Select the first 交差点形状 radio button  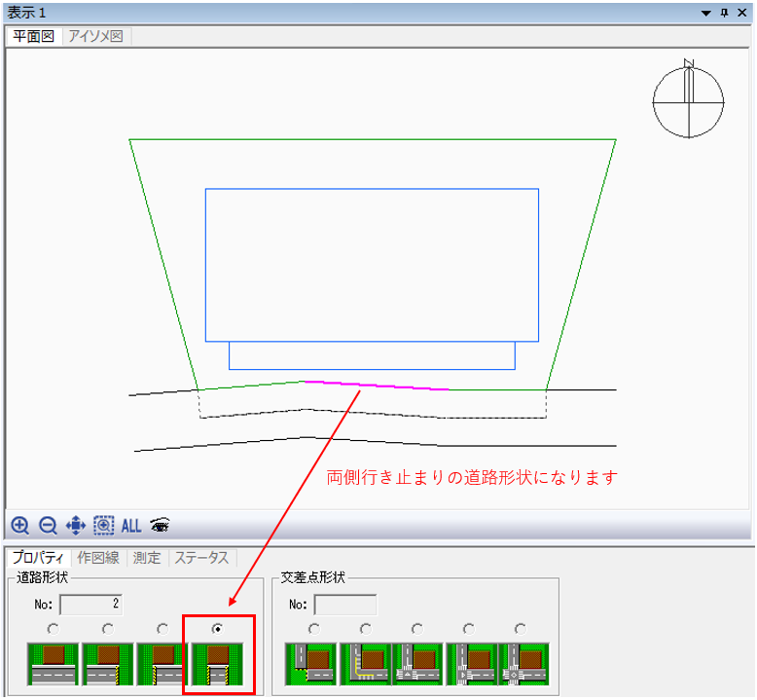(x=314, y=629)
